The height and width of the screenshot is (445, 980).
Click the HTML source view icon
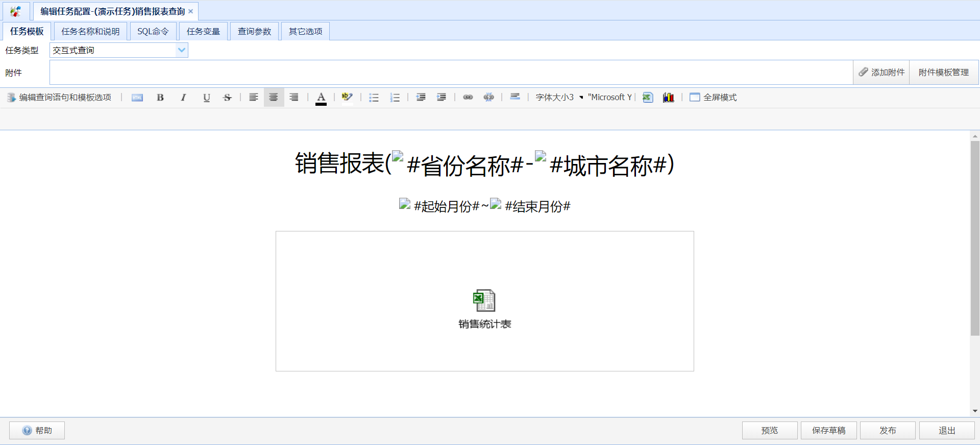pyautogui.click(x=137, y=97)
